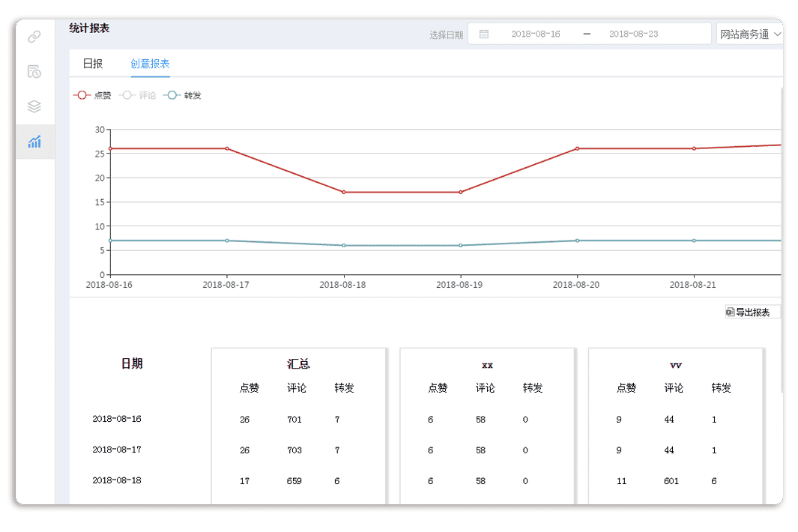Open the scheduled document icon in sidebar

tap(34, 72)
